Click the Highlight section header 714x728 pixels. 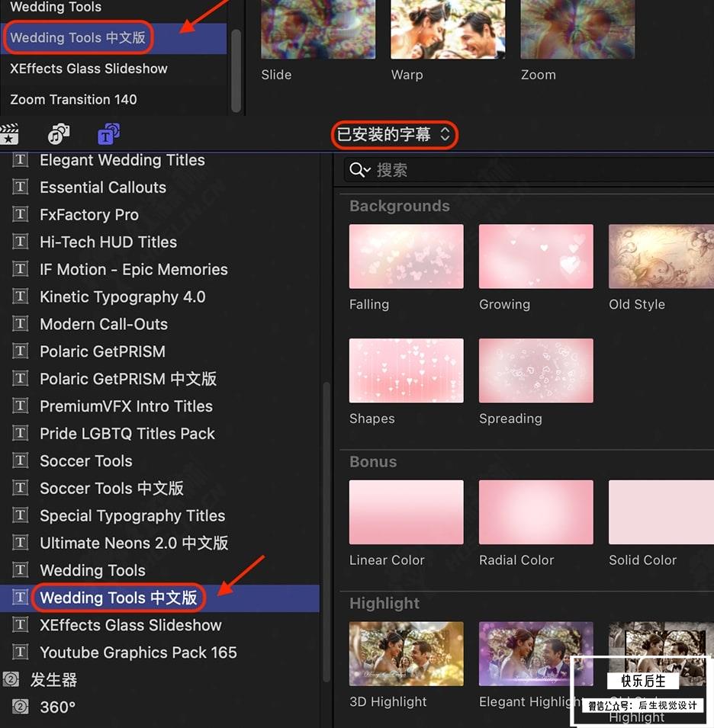pyautogui.click(x=384, y=603)
